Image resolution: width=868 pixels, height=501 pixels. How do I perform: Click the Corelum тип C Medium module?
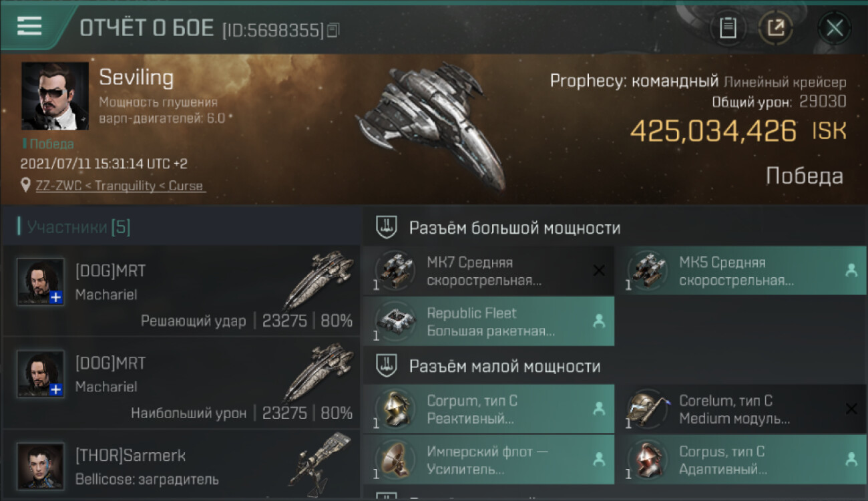pyautogui.click(x=741, y=409)
